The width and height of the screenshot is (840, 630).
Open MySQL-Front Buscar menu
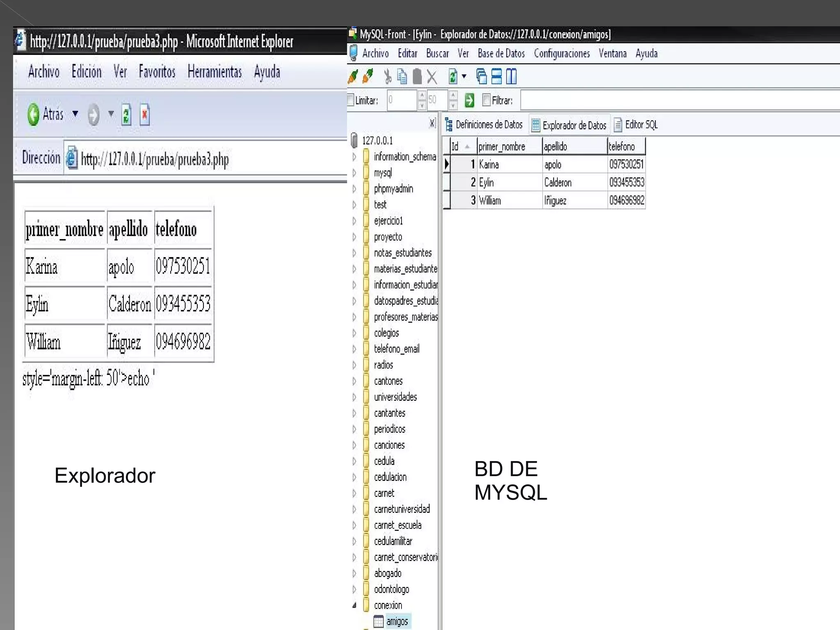tap(438, 54)
